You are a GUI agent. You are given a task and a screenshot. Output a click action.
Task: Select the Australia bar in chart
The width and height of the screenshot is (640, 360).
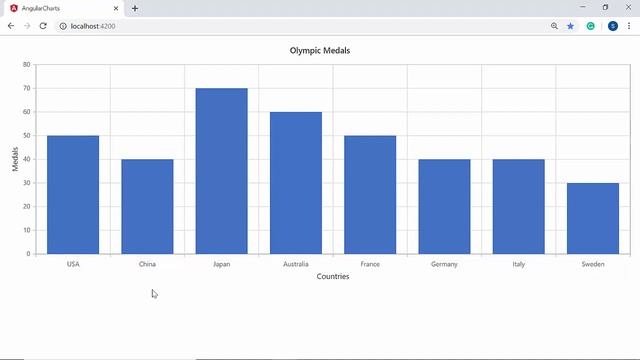(296, 183)
